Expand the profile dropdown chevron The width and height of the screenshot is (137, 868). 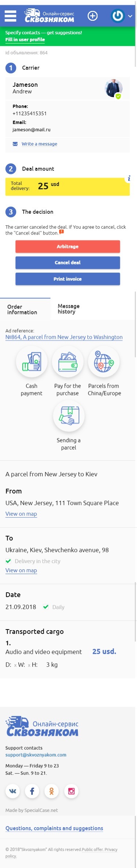(x=130, y=16)
